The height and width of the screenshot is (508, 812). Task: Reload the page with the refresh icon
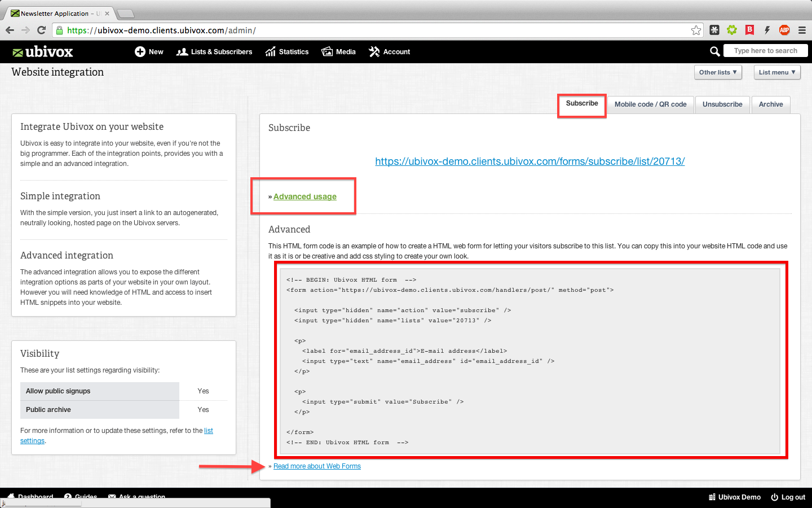click(x=41, y=30)
